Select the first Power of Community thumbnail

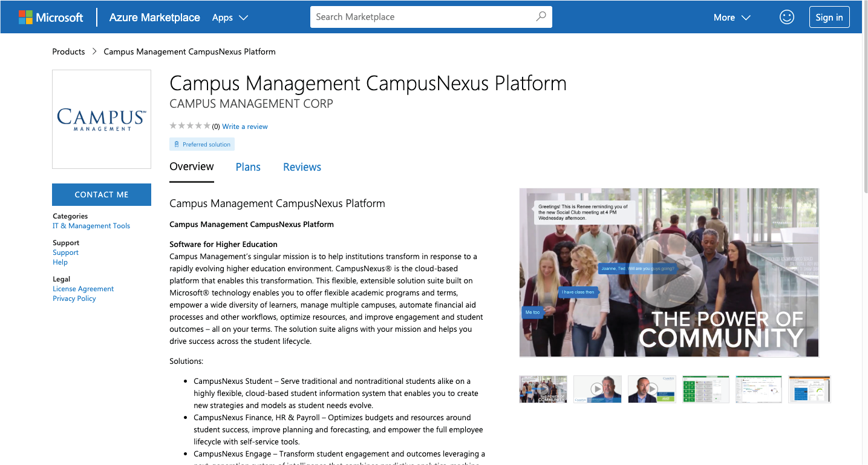tap(543, 389)
